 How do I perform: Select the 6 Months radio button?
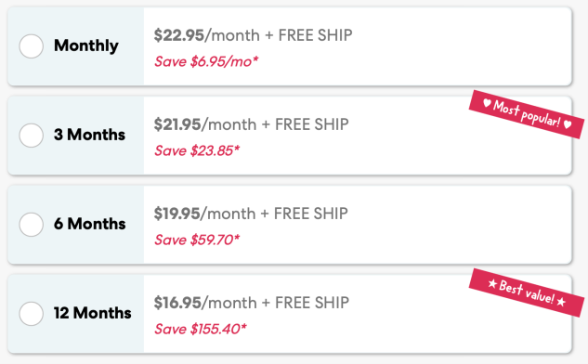(32, 225)
